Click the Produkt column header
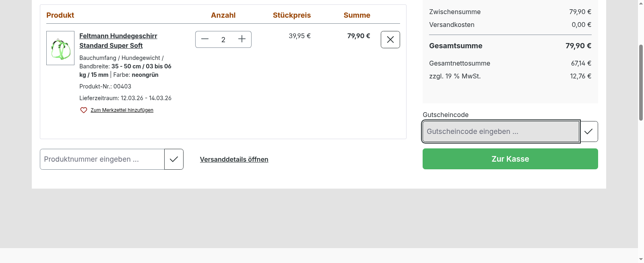This screenshot has width=644, height=263. (60, 15)
